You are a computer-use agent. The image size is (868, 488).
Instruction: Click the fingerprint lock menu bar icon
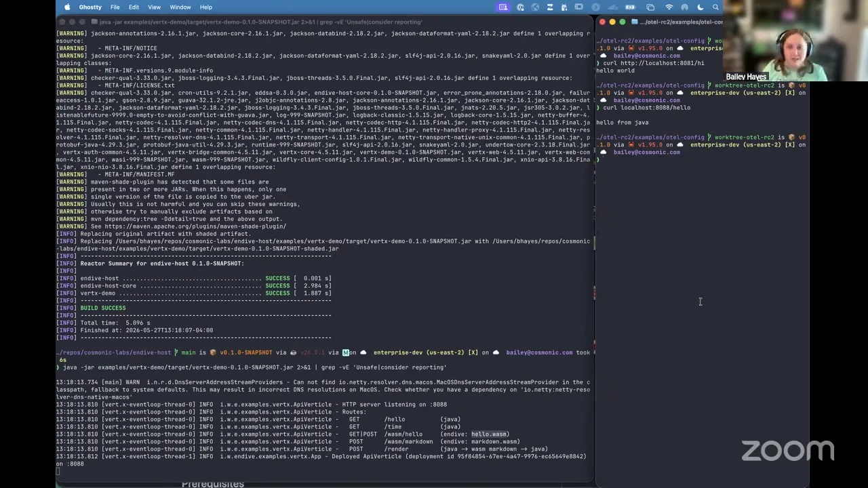[x=520, y=7]
